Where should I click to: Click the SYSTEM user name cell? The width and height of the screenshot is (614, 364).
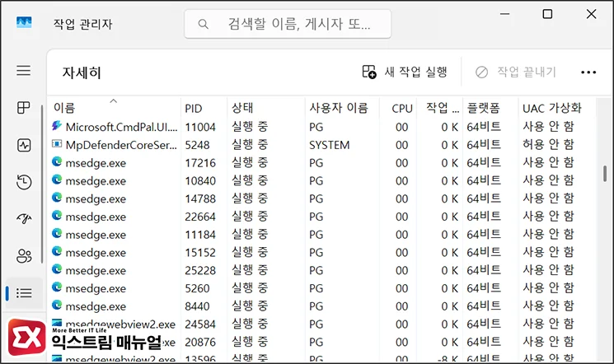tap(330, 145)
